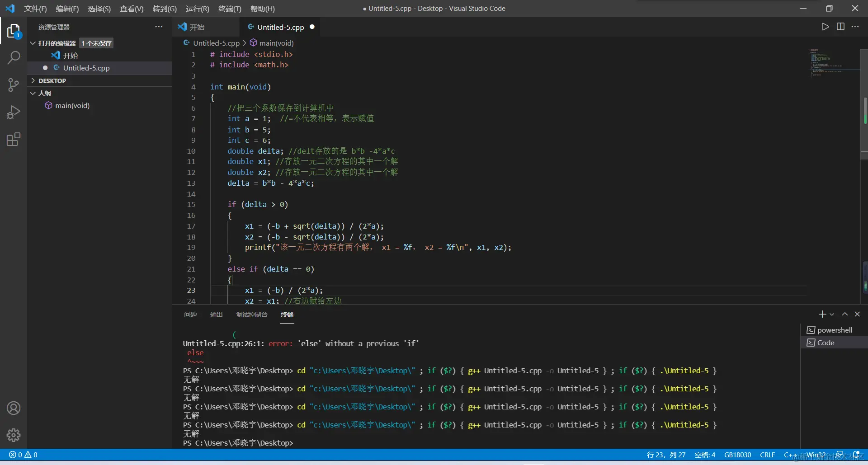The width and height of the screenshot is (868, 465).
Task: Collapse the 大纲 outline section
Action: 44,93
